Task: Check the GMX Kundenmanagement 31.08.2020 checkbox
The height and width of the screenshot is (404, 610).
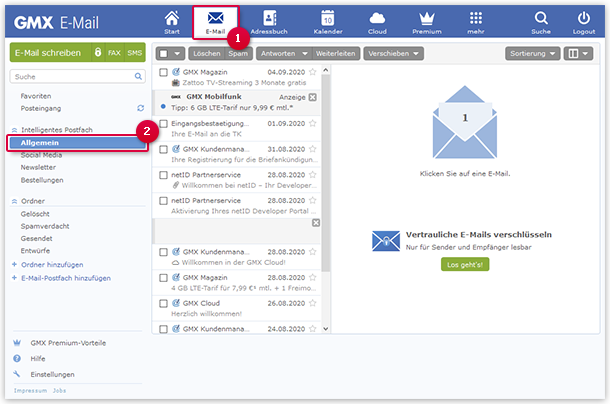Action: coord(163,149)
